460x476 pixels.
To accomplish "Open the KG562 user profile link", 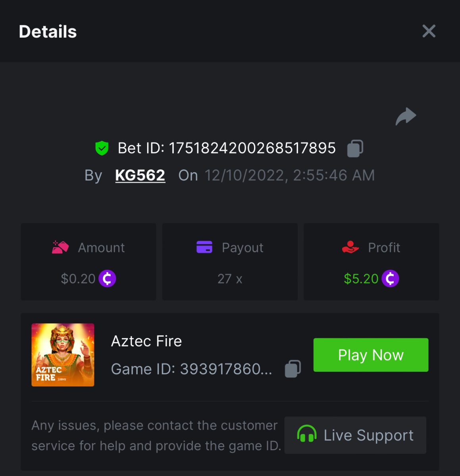I will pyautogui.click(x=140, y=175).
